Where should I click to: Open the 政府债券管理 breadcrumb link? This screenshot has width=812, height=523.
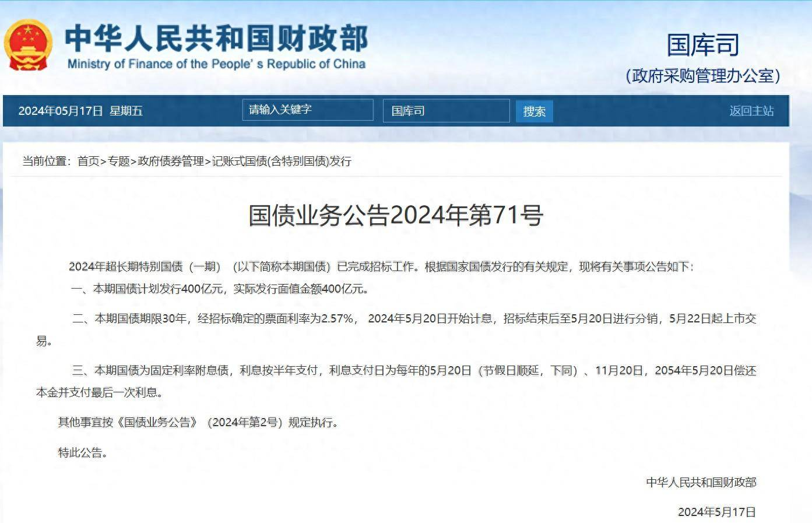[171, 162]
